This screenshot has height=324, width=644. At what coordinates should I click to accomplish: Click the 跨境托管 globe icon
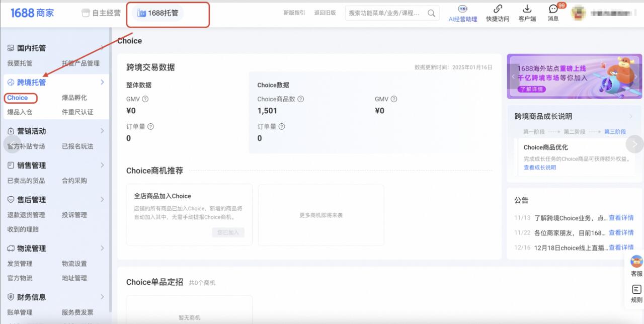point(11,83)
